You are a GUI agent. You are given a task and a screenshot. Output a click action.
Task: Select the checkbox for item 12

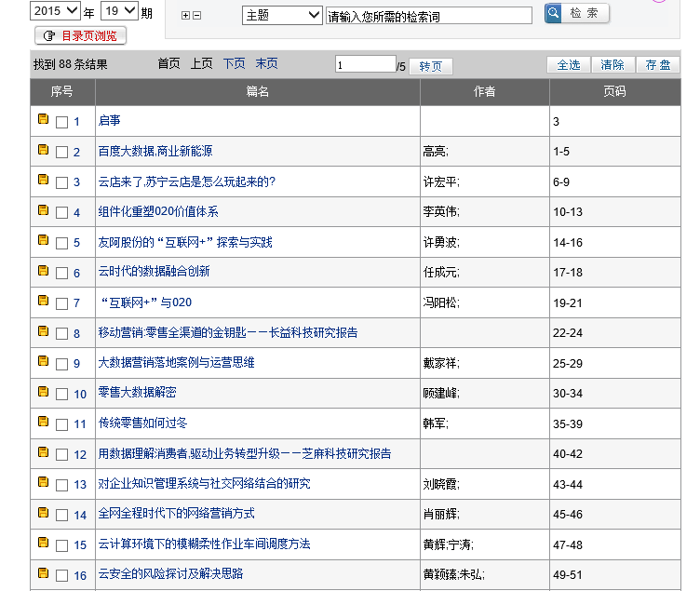pos(61,455)
